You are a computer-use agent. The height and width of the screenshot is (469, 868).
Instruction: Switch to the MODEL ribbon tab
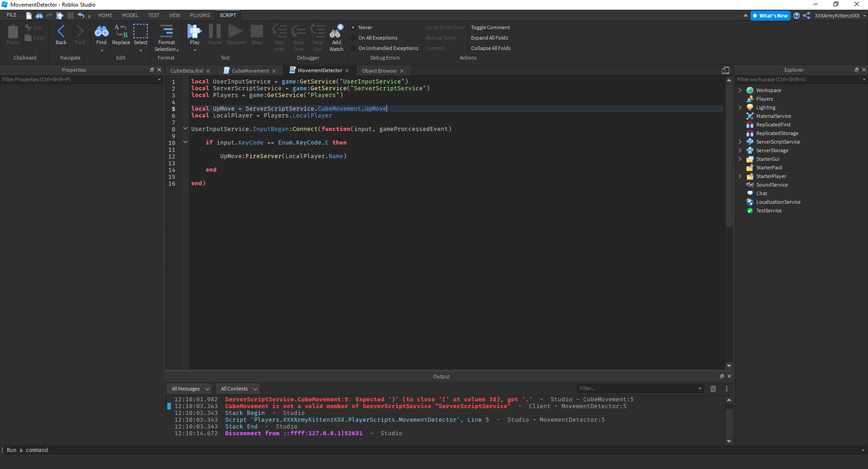point(130,14)
